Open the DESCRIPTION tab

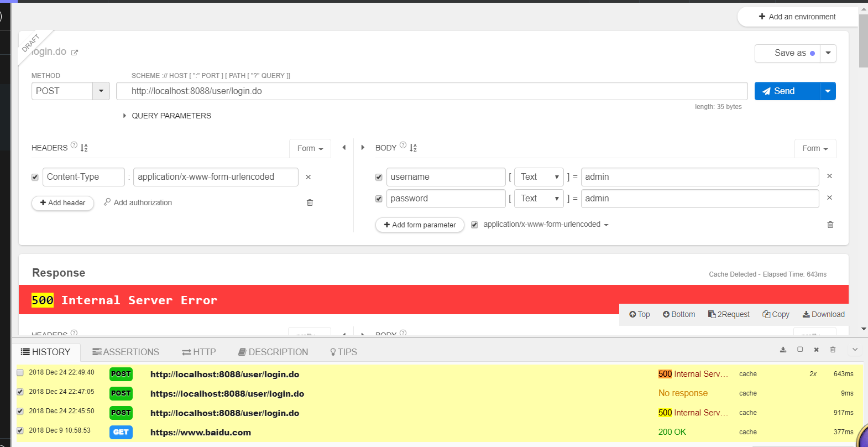pos(273,352)
